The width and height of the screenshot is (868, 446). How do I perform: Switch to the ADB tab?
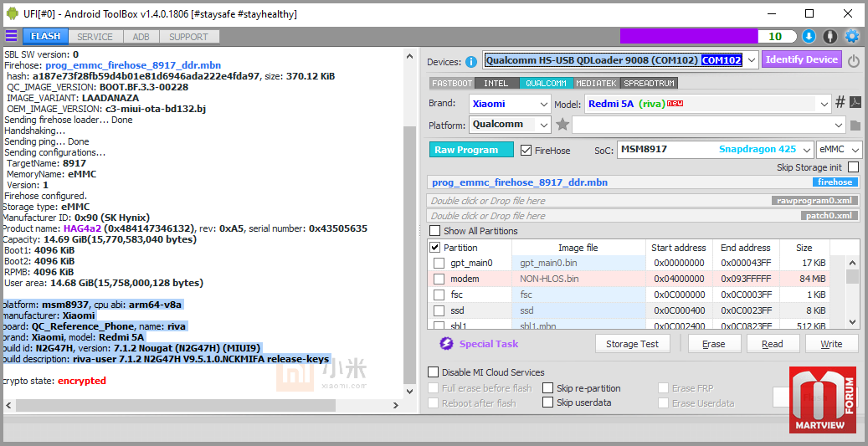141,37
